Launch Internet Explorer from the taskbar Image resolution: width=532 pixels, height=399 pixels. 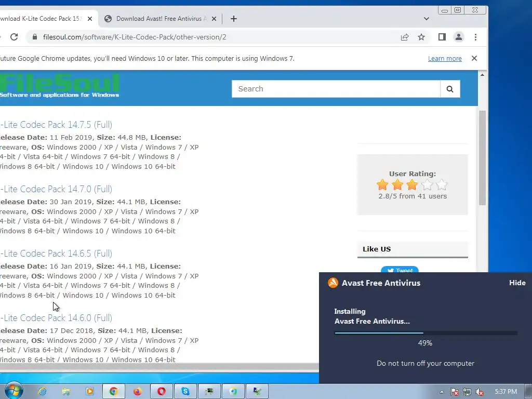click(42, 392)
